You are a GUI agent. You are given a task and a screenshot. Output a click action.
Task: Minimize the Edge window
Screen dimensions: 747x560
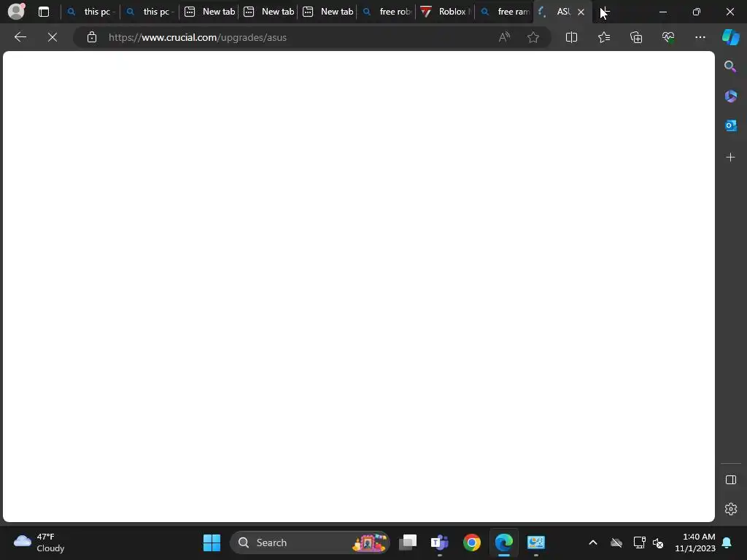point(662,12)
